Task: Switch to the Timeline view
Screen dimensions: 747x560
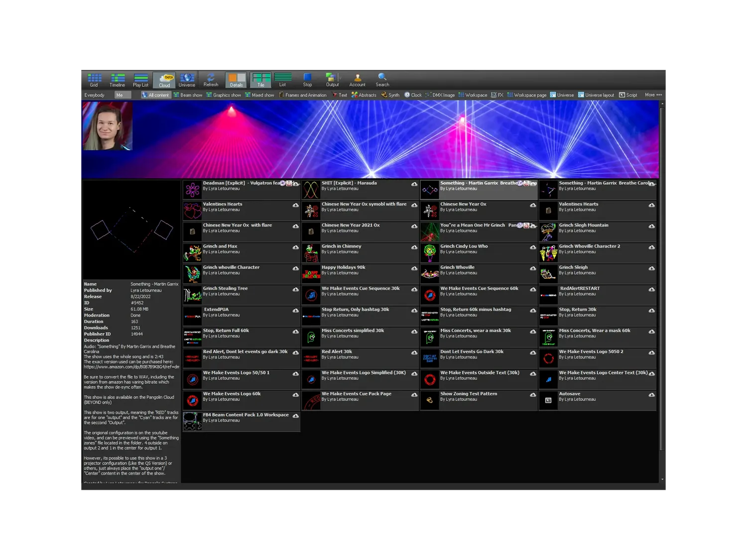Action: [x=117, y=80]
